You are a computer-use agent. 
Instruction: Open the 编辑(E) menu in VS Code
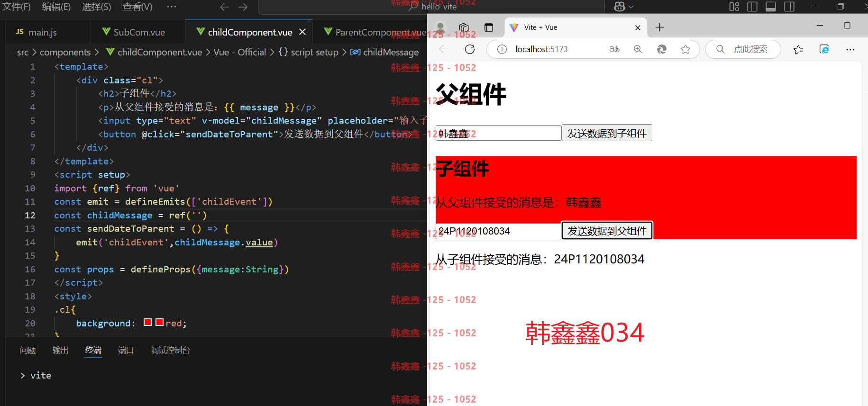pyautogui.click(x=56, y=7)
